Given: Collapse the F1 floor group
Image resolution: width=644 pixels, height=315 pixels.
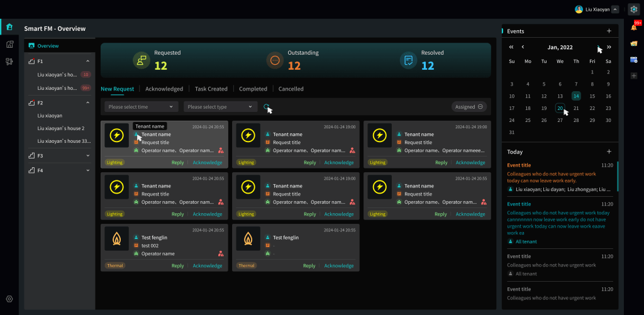Looking at the screenshot, I should click(x=88, y=61).
